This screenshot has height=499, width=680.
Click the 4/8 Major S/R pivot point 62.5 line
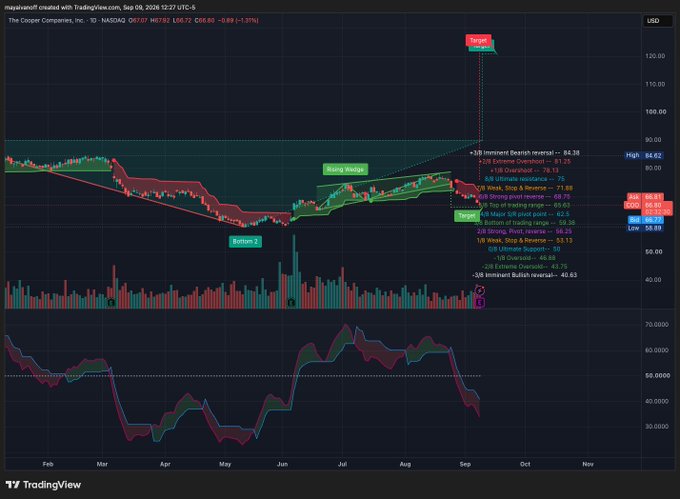coord(524,214)
